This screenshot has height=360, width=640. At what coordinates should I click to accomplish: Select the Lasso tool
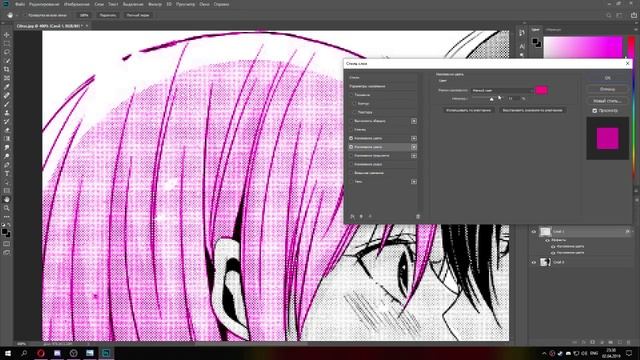click(7, 52)
